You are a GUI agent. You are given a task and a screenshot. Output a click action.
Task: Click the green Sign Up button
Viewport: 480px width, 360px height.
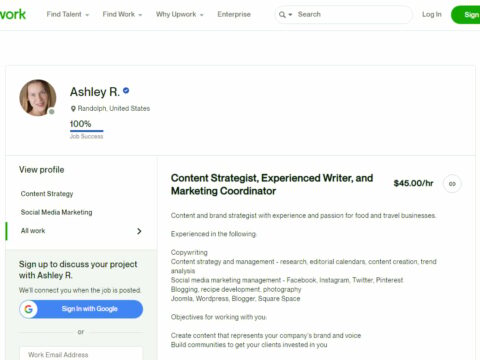(466, 15)
